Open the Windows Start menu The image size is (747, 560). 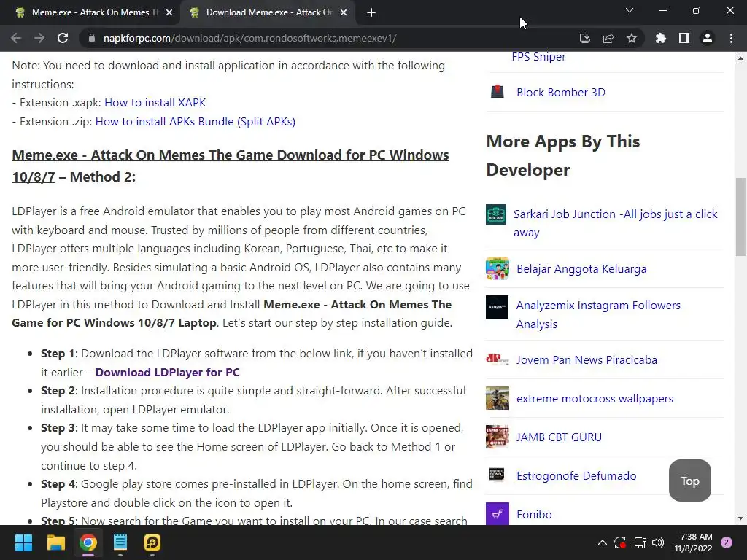coord(23,542)
